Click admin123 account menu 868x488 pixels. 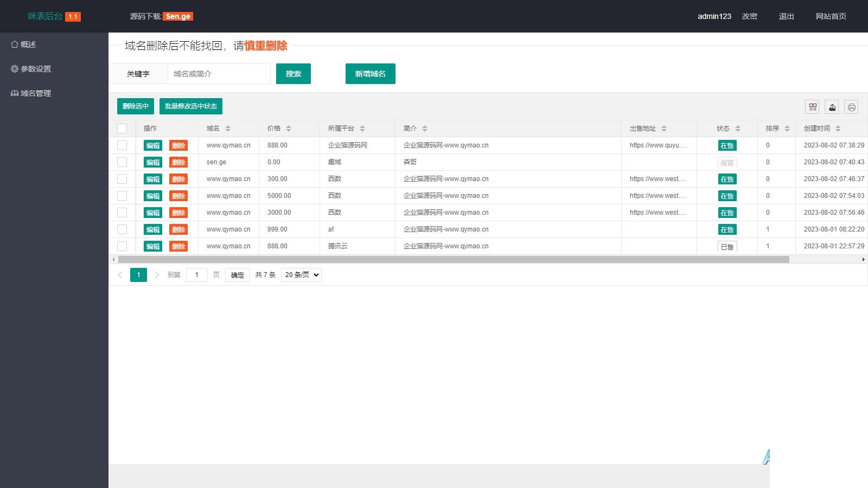pyautogui.click(x=714, y=16)
